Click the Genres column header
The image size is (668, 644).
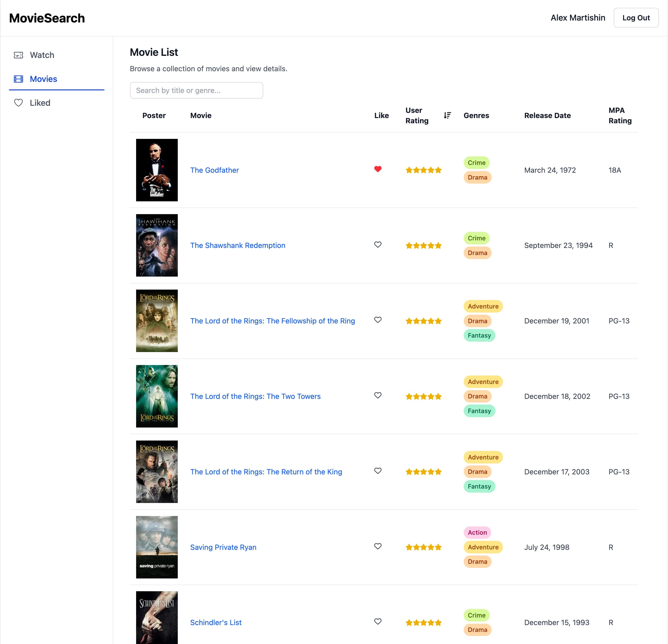476,115
